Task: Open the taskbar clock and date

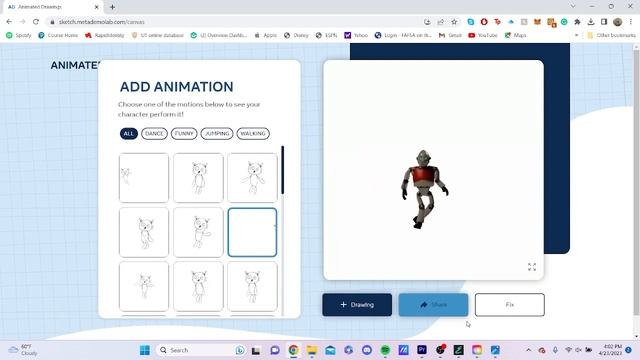Action: (x=610, y=350)
